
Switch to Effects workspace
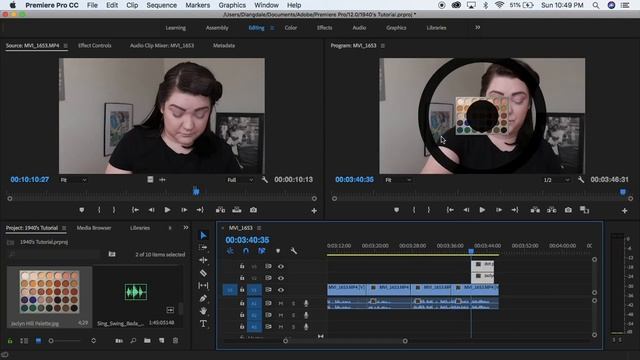324,28
